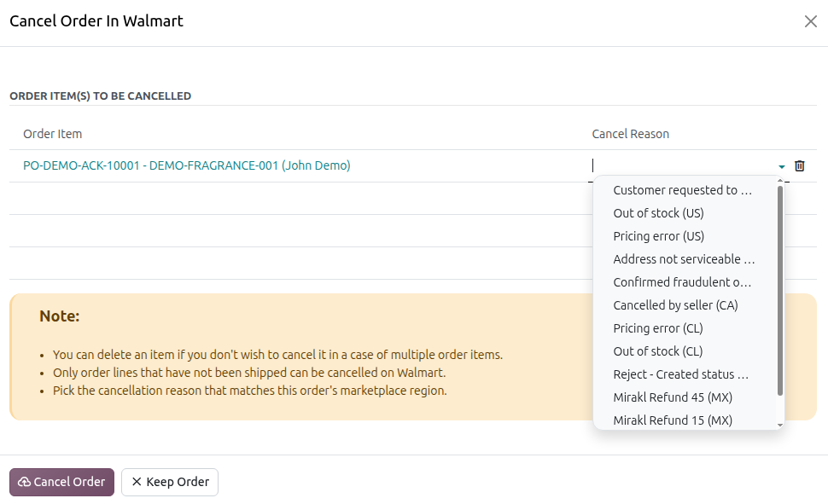The height and width of the screenshot is (504, 828).
Task: Click the 'Cancel Order In Walmart' dialog title
Action: coord(96,21)
